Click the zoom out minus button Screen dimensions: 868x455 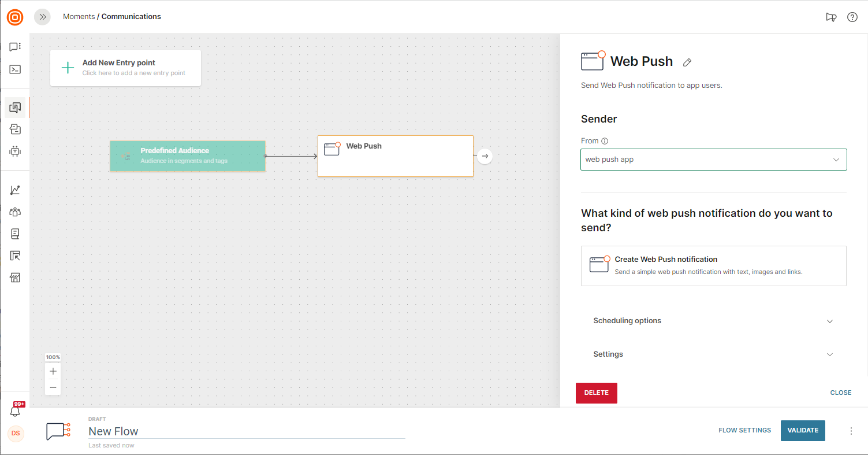tap(53, 387)
